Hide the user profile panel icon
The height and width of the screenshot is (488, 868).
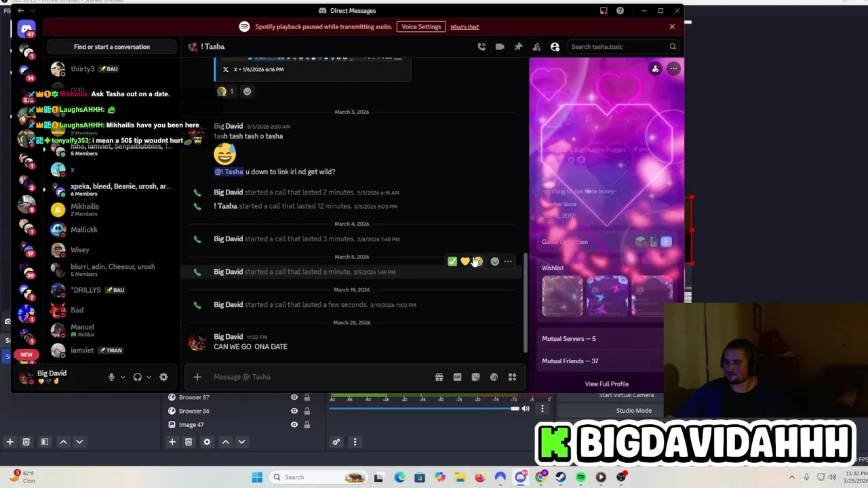555,47
